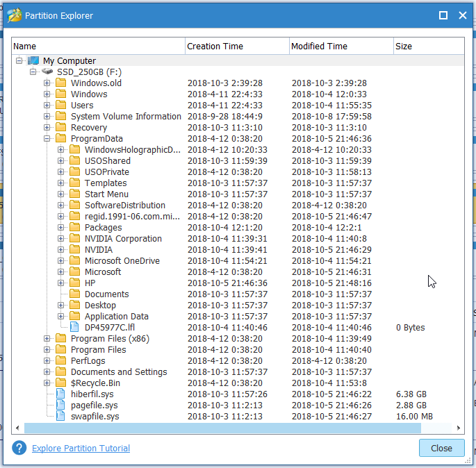Click the USOShared folder icon
Viewport: 476px width, 468px height.
coord(74,160)
